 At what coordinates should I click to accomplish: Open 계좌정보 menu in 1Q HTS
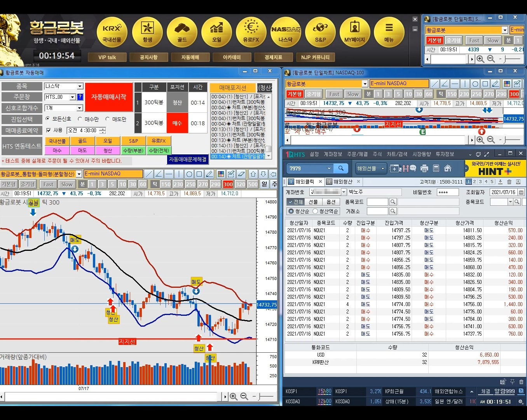[333, 154]
